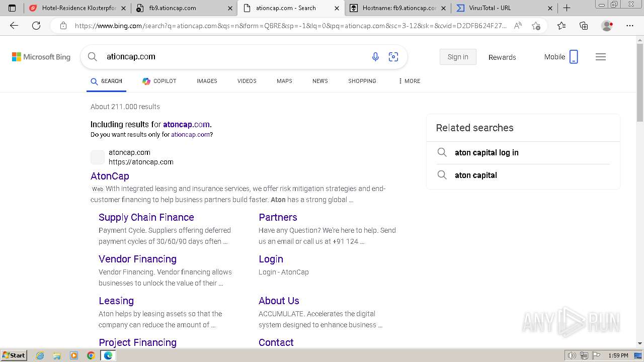Open the Vendor Financing link
Viewport: 644px width, 362px height.
[x=137, y=259]
